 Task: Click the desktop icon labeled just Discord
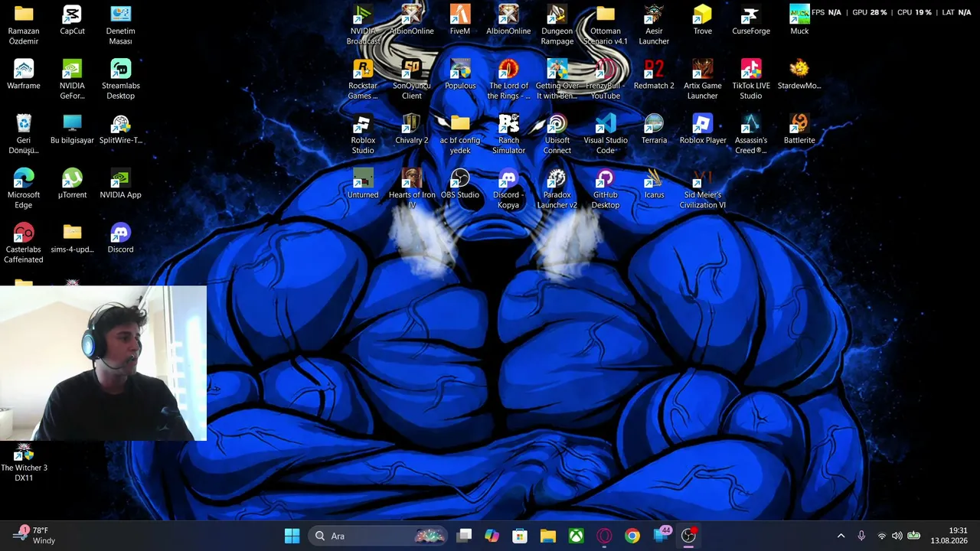coord(120,239)
